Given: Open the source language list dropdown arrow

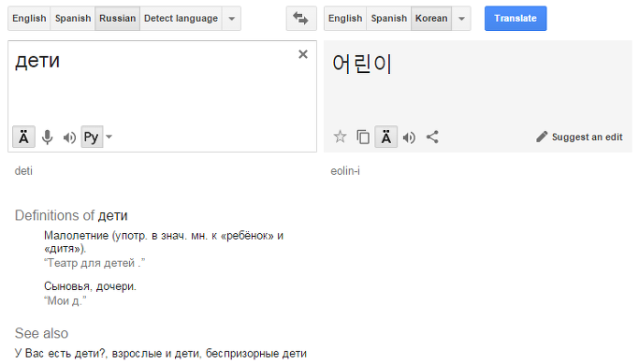Looking at the screenshot, I should click(231, 19).
